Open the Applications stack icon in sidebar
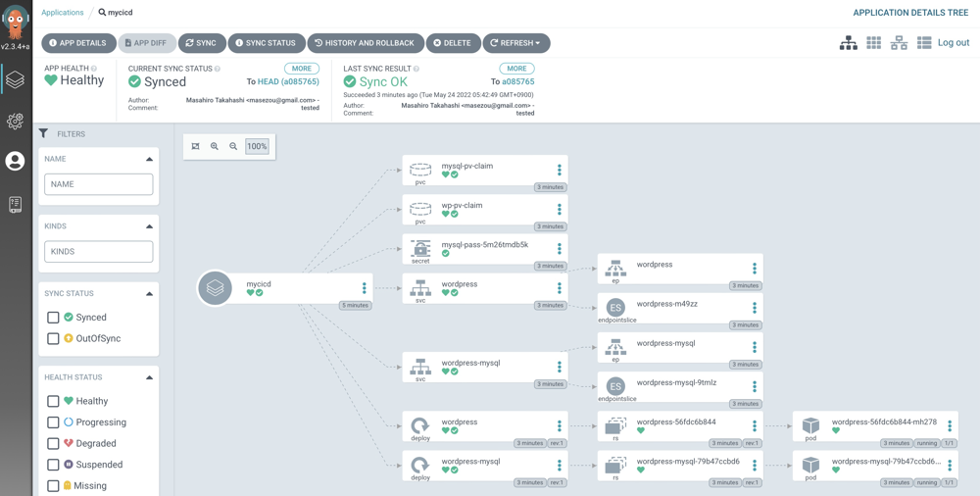The width and height of the screenshot is (980, 496). coord(15,78)
